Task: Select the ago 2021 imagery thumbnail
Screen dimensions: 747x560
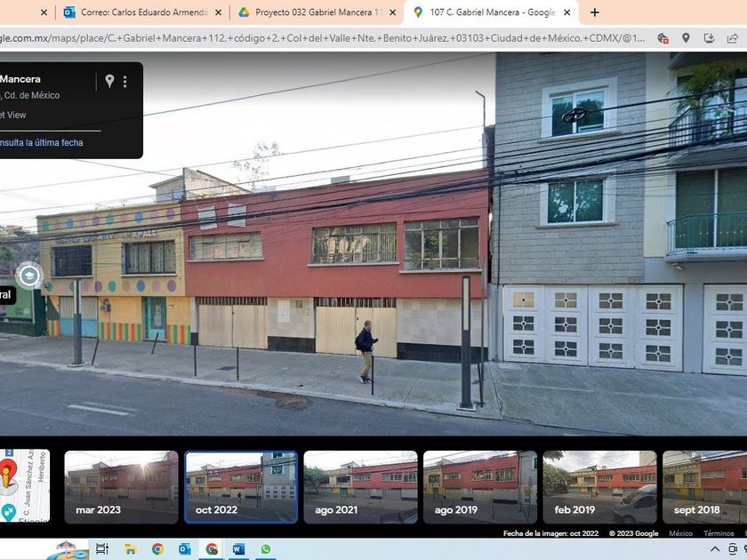Action: (360, 487)
